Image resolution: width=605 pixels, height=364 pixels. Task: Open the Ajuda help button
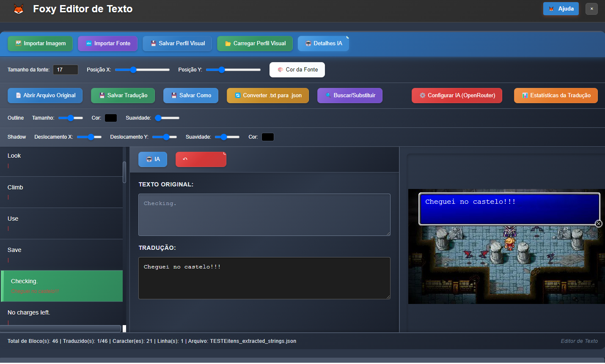tap(561, 9)
